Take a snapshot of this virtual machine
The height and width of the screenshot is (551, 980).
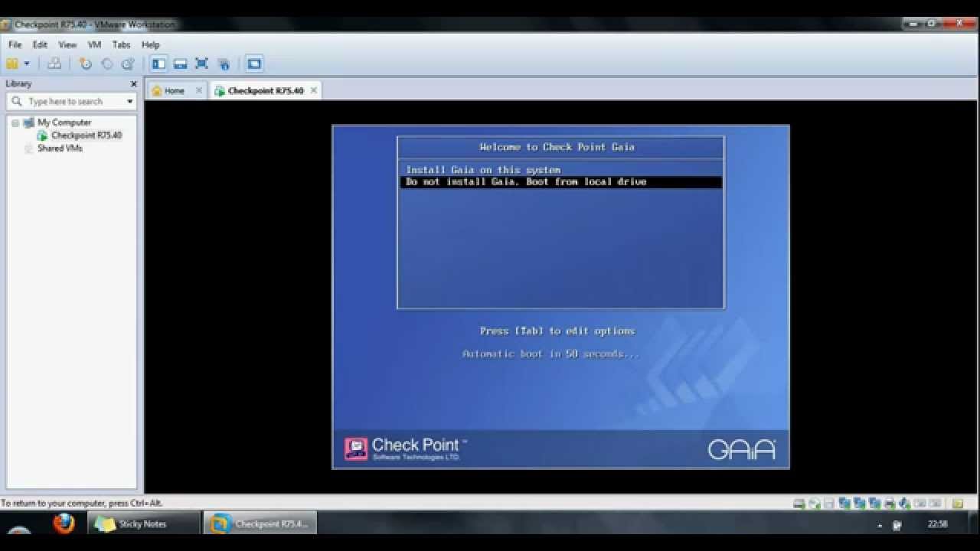point(85,64)
